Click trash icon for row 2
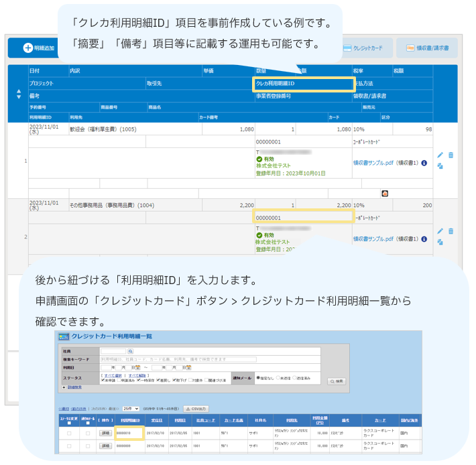Image resolution: width=476 pixels, height=465 pixels. click(451, 231)
